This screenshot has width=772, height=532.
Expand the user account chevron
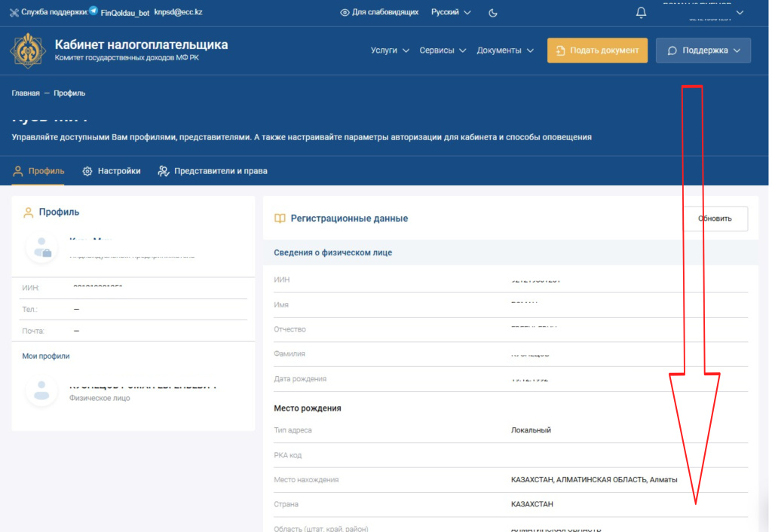tap(739, 13)
